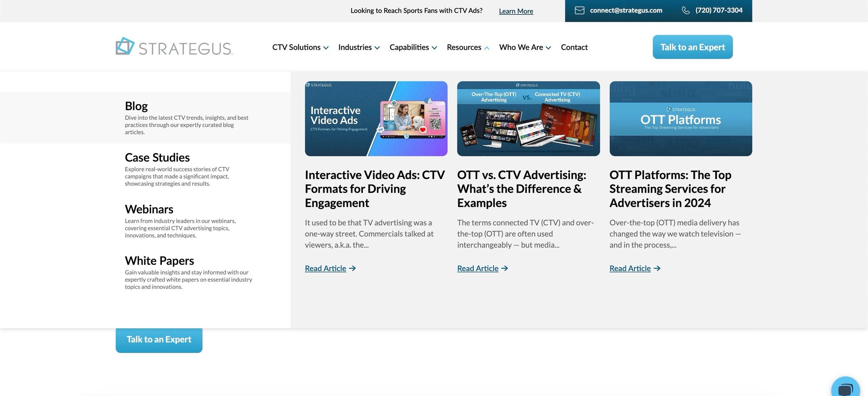Click arrow beside OTT vs. CTV Read Article
The height and width of the screenshot is (396, 868).
505,268
